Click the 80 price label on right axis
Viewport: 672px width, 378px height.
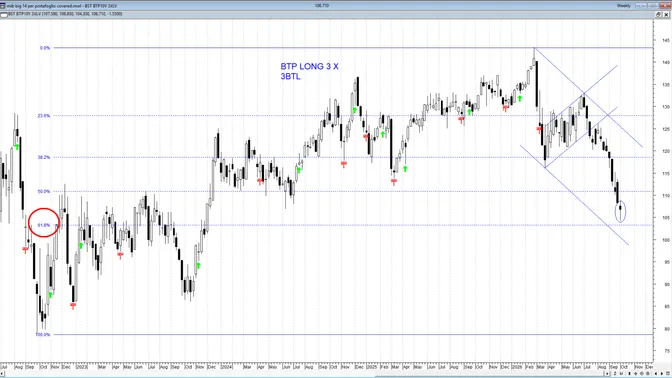point(667,329)
